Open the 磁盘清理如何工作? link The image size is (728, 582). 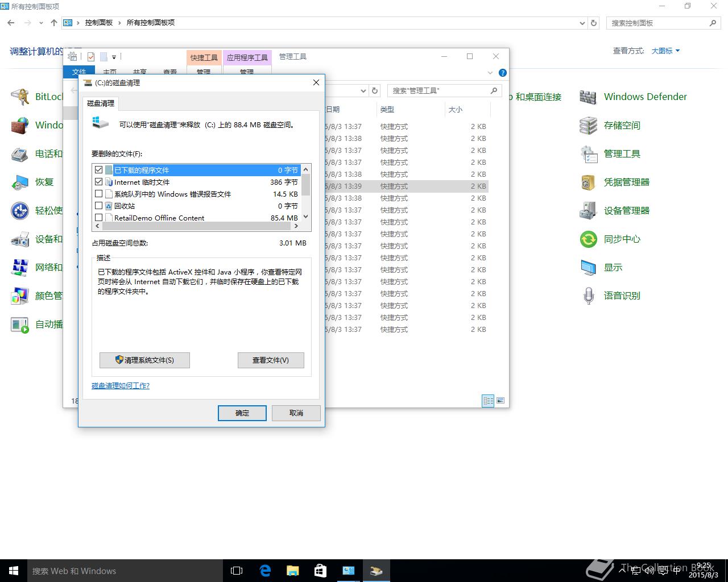(x=121, y=386)
